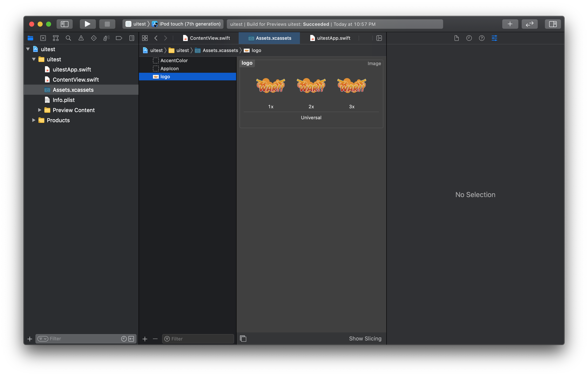
Task: Click Show Slicing button
Action: (x=365, y=339)
